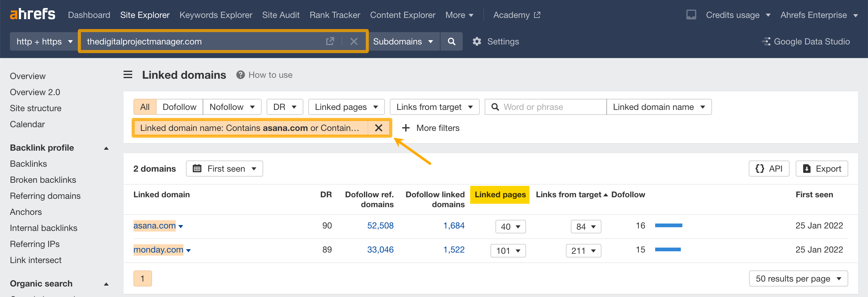Expand monday.com 101 linked pages
This screenshot has width=868, height=297.
tap(508, 251)
